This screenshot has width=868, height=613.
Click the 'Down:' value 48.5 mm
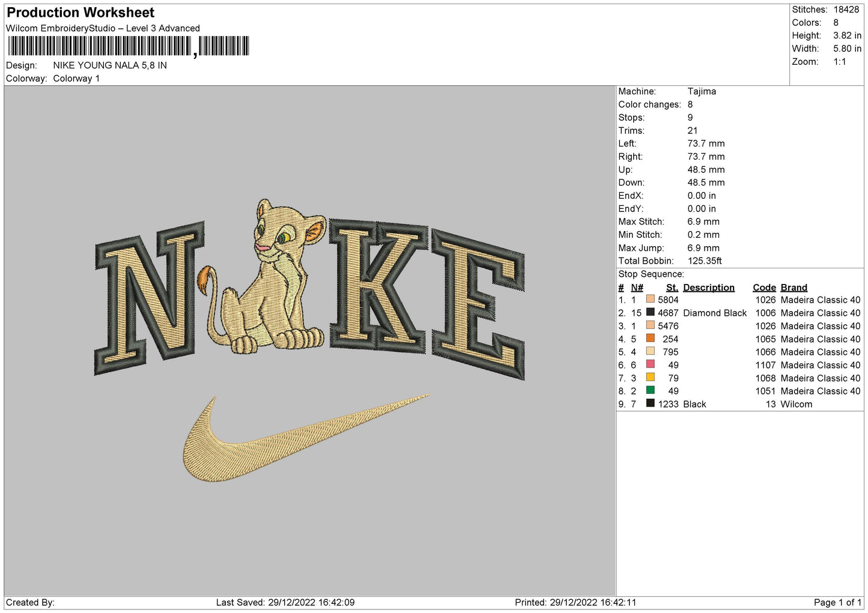[x=706, y=183]
